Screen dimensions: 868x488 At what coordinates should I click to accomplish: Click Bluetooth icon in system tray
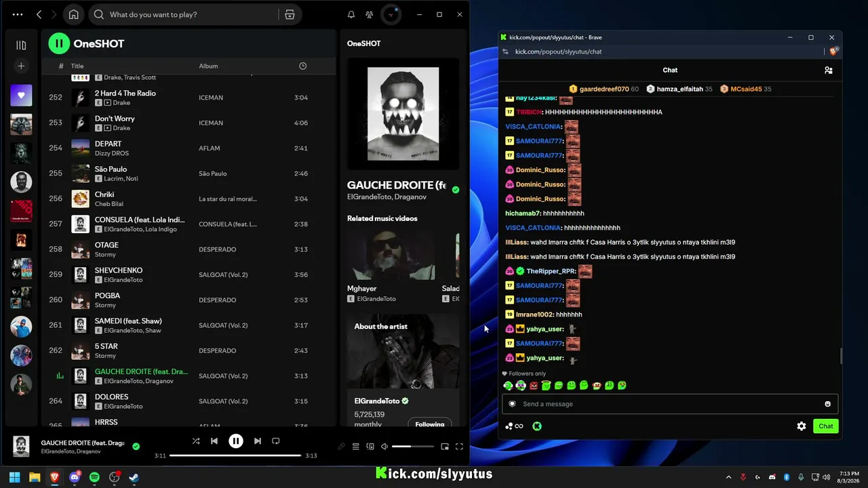tap(787, 477)
